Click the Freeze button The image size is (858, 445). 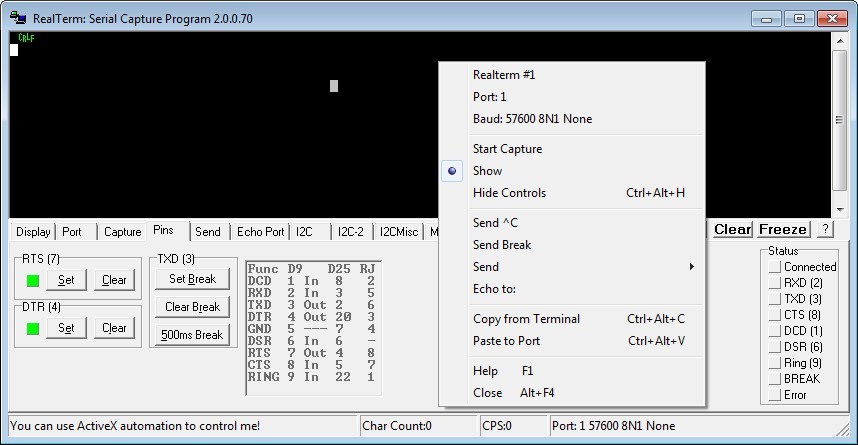pos(783,229)
